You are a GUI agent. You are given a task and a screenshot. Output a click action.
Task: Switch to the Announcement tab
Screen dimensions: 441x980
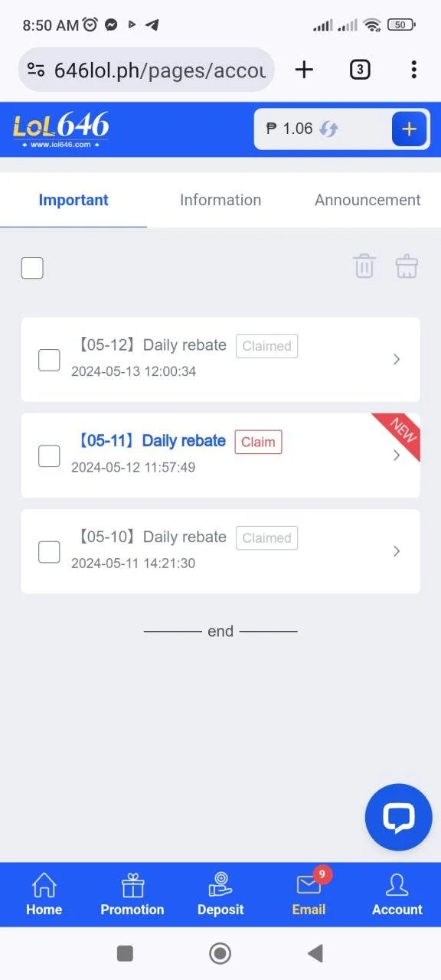point(367,200)
